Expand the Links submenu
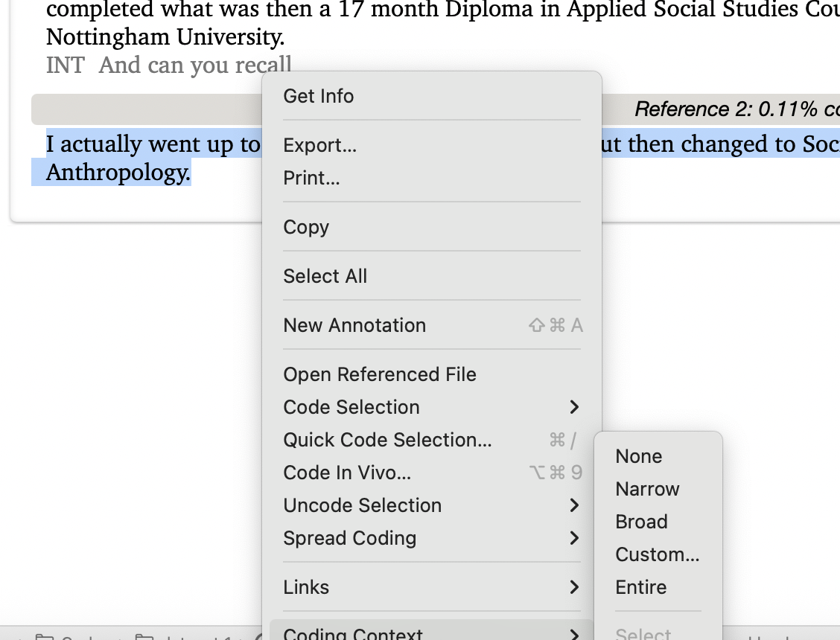The width and height of the screenshot is (840, 640). [x=306, y=587]
